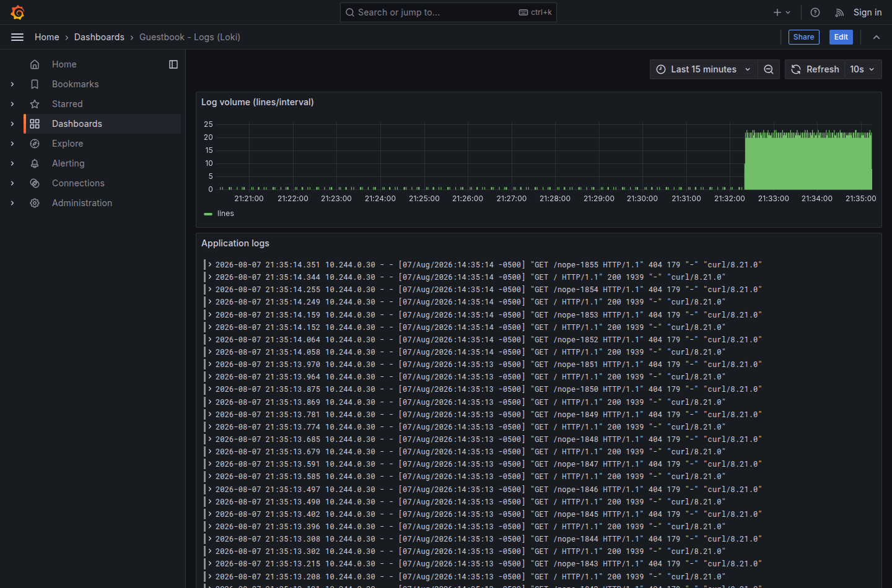This screenshot has height=588, width=892.
Task: Click the Administration gear icon
Action: click(x=35, y=203)
